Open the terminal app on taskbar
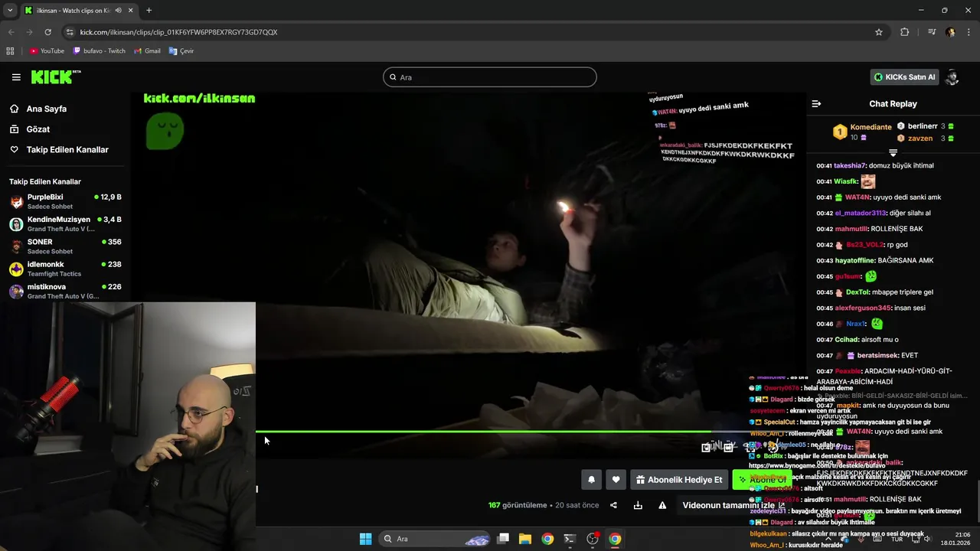The height and width of the screenshot is (551, 980). [570, 539]
